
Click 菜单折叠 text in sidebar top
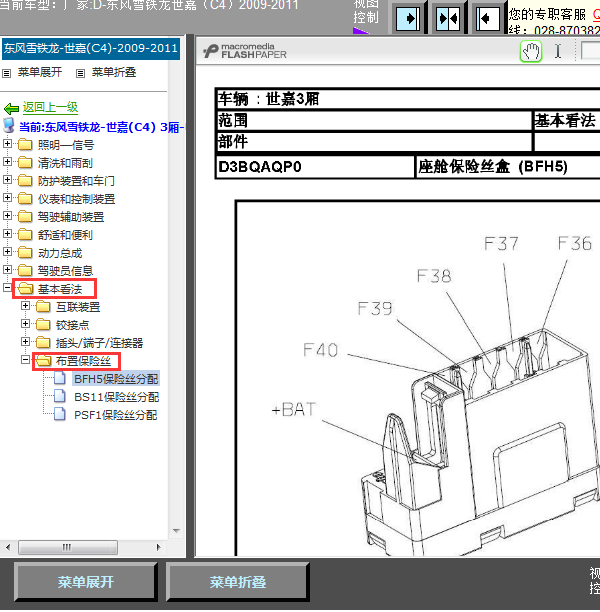click(x=114, y=72)
